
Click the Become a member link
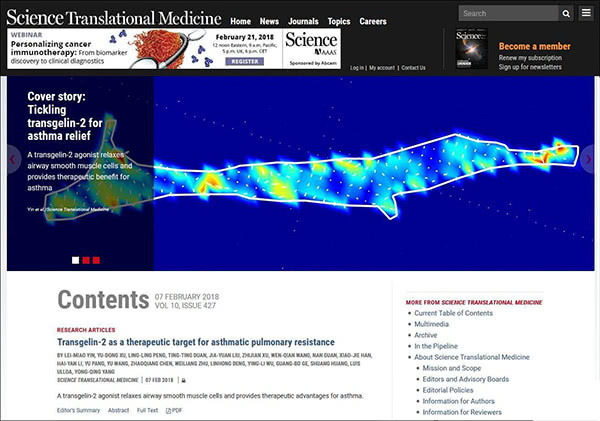click(x=534, y=46)
